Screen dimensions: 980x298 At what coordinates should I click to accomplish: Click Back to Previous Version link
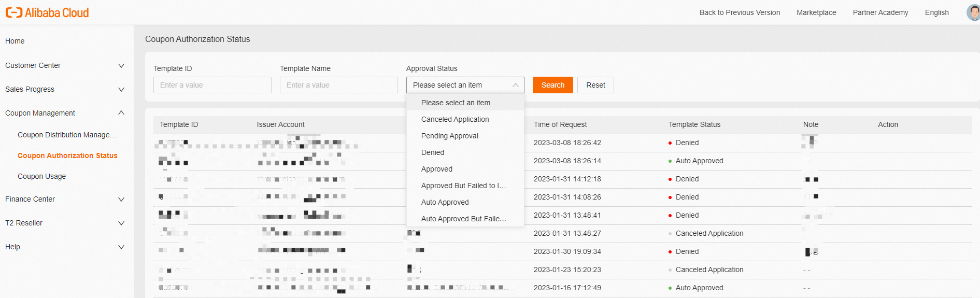(740, 12)
